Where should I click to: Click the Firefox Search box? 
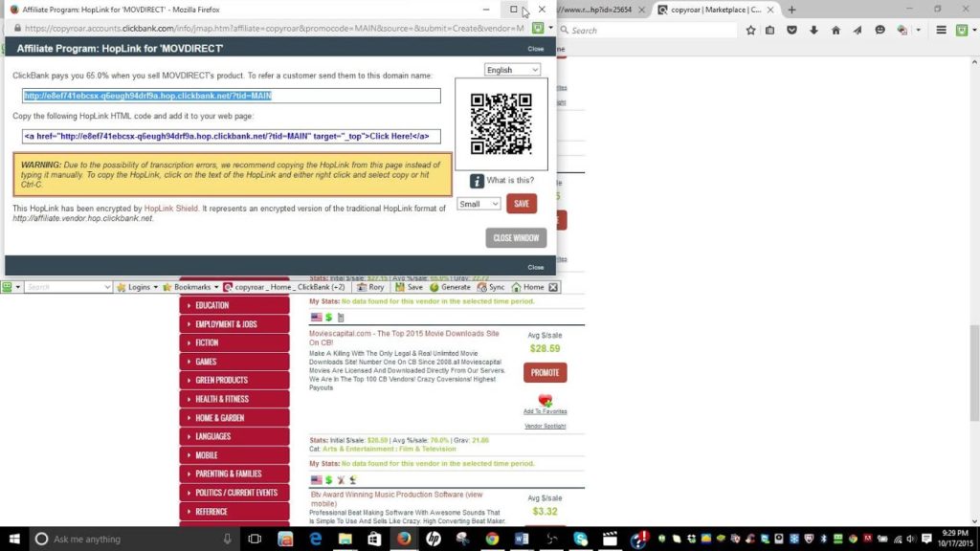click(648, 30)
